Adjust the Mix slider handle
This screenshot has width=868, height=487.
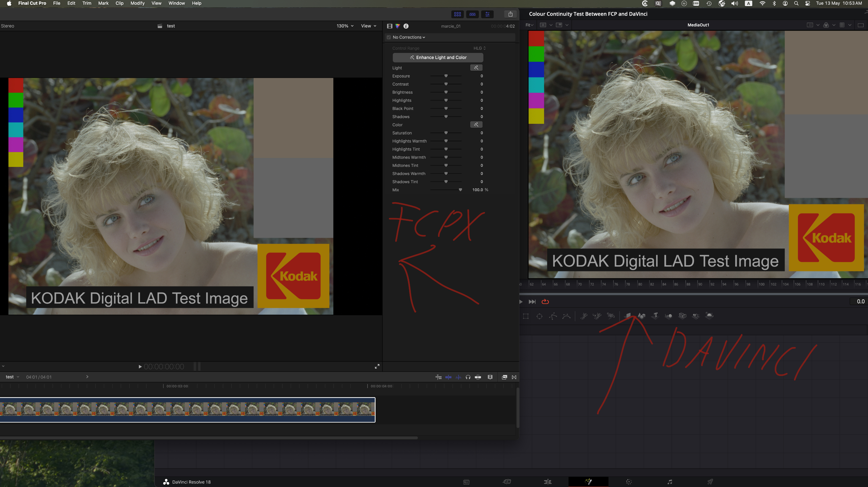pyautogui.click(x=460, y=190)
